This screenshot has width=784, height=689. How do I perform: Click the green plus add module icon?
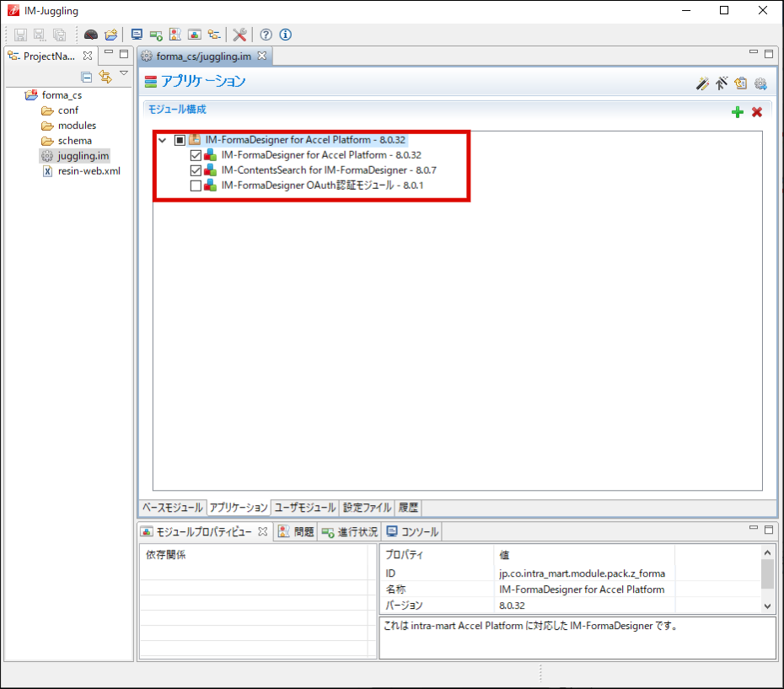738,112
